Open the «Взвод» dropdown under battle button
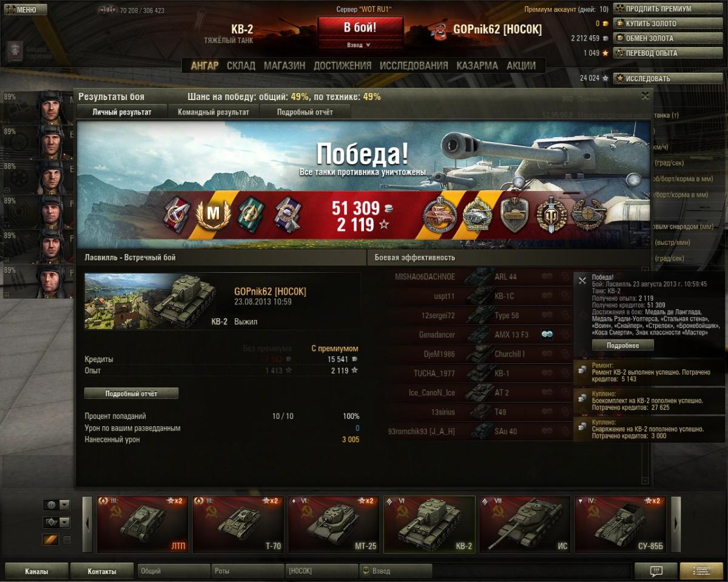This screenshot has height=582, width=728. coord(360,45)
